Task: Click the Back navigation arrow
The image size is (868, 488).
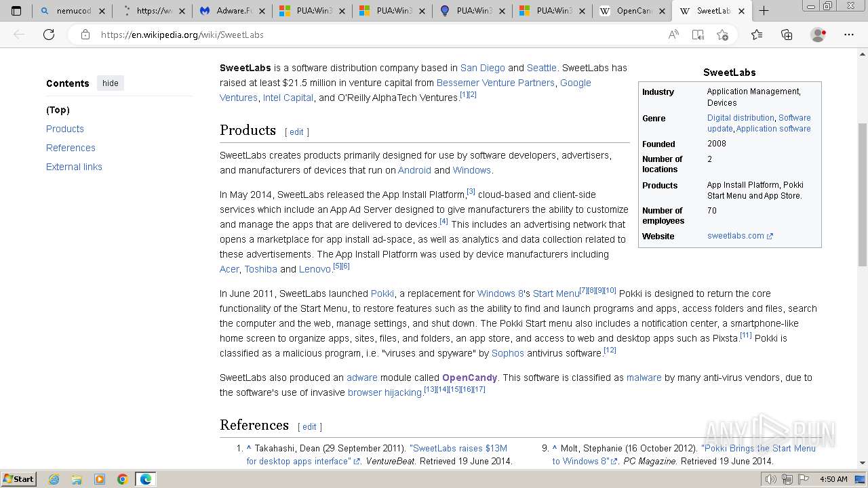Action: coord(19,35)
